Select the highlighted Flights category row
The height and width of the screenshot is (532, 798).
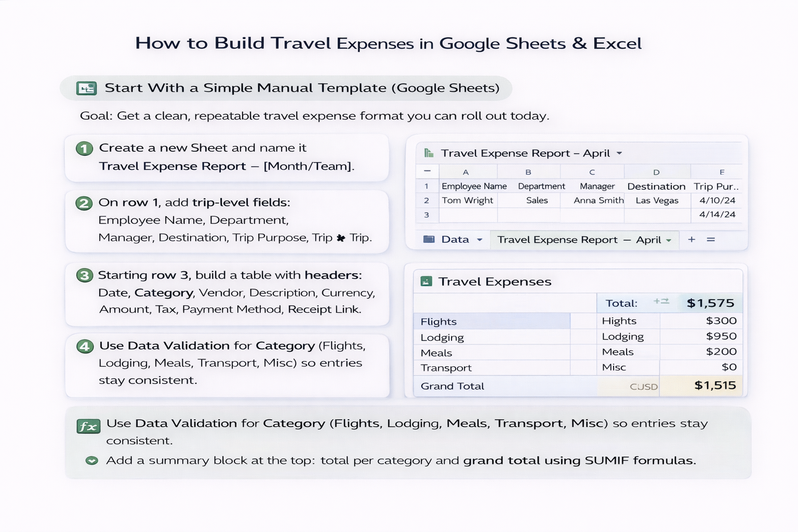pos(491,321)
